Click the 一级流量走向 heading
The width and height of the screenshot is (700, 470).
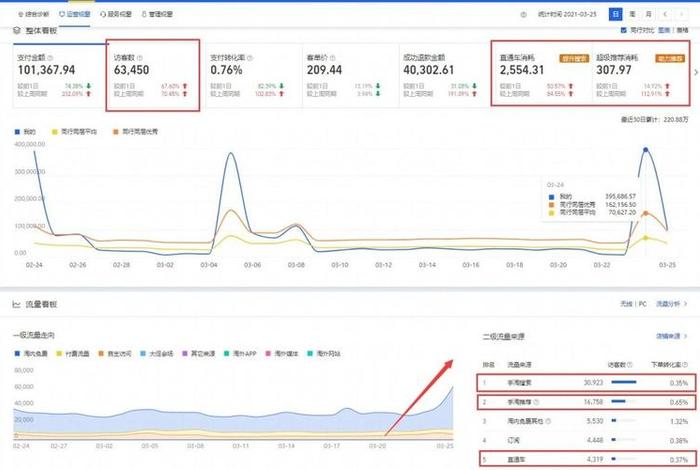(x=34, y=335)
